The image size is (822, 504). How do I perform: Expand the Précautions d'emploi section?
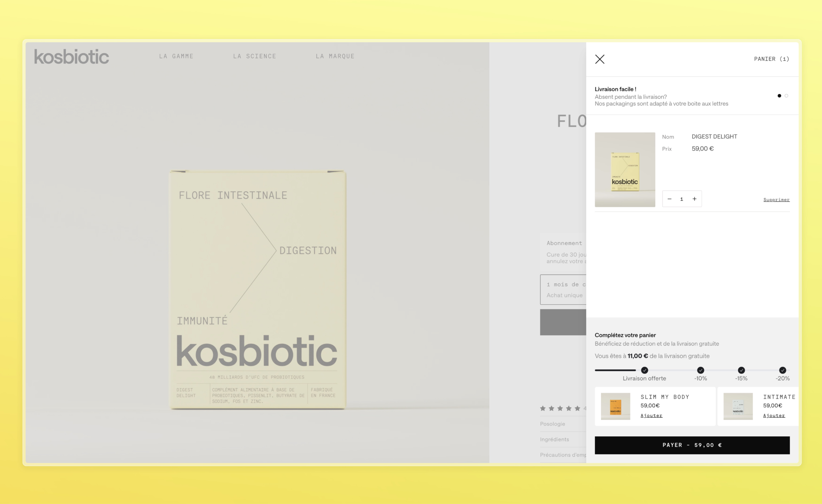tap(563, 455)
